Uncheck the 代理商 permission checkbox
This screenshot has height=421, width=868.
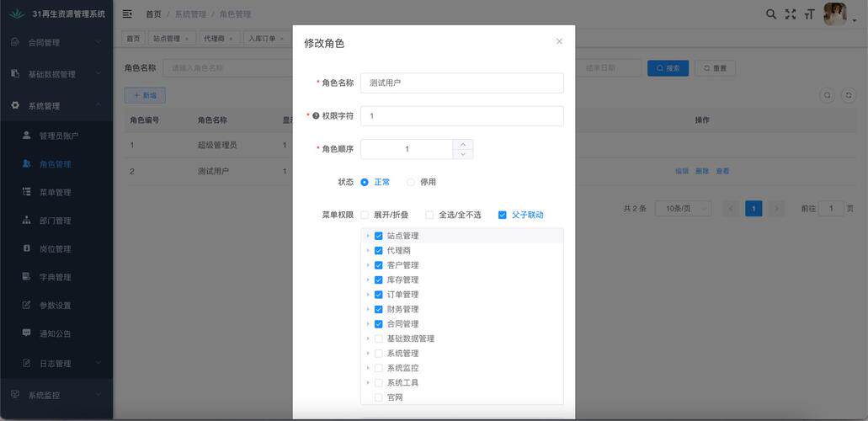(x=379, y=250)
